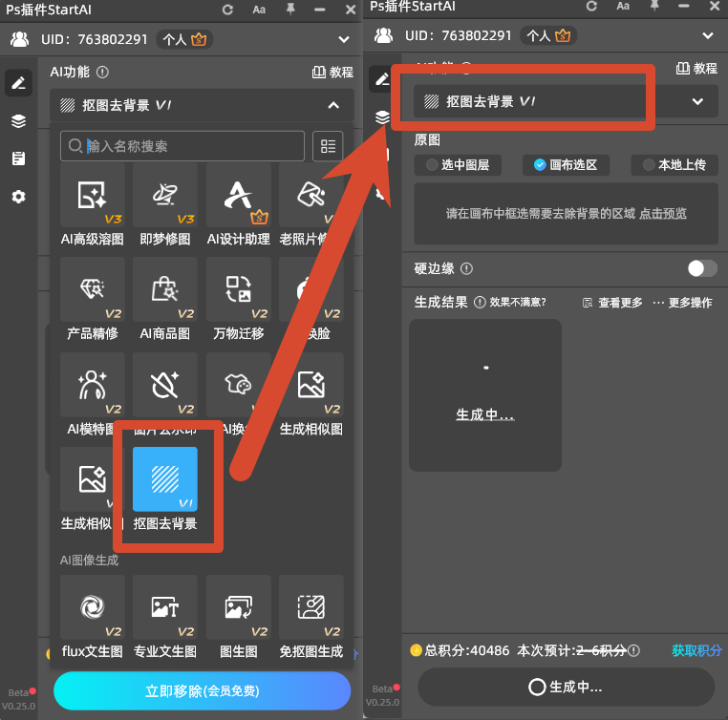Click user avatar icon in right panel
The width and height of the screenshot is (728, 720).
383,35
